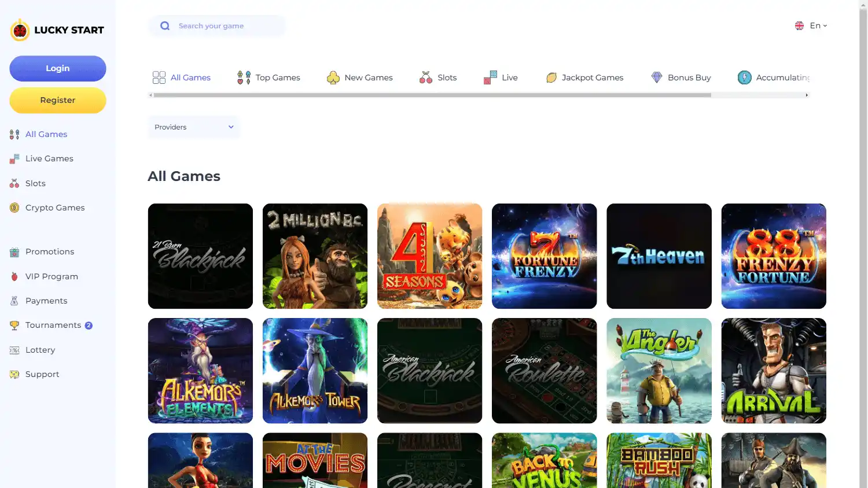868x488 pixels.
Task: Open the 21 Burn Blackjack game
Action: coord(200,256)
